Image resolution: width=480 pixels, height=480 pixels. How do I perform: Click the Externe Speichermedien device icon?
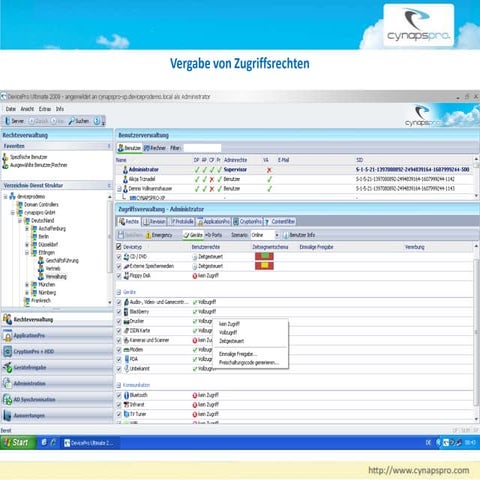(126, 266)
